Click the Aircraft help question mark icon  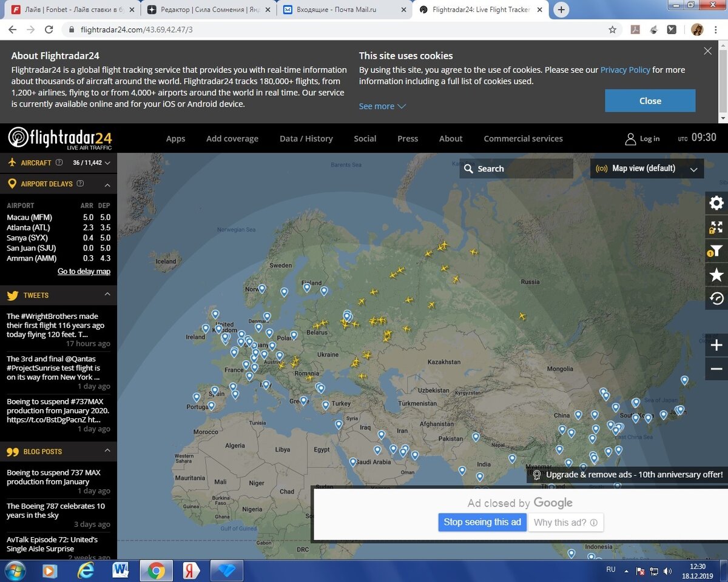coord(59,162)
